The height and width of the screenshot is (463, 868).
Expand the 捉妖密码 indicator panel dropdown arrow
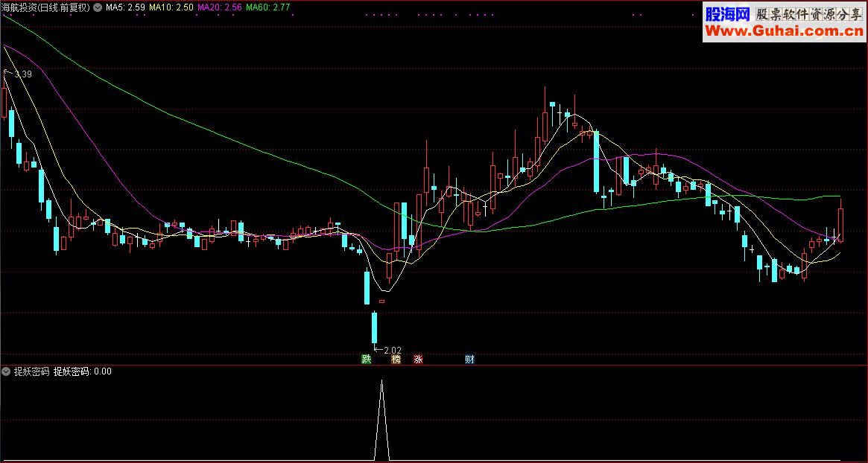pyautogui.click(x=7, y=371)
